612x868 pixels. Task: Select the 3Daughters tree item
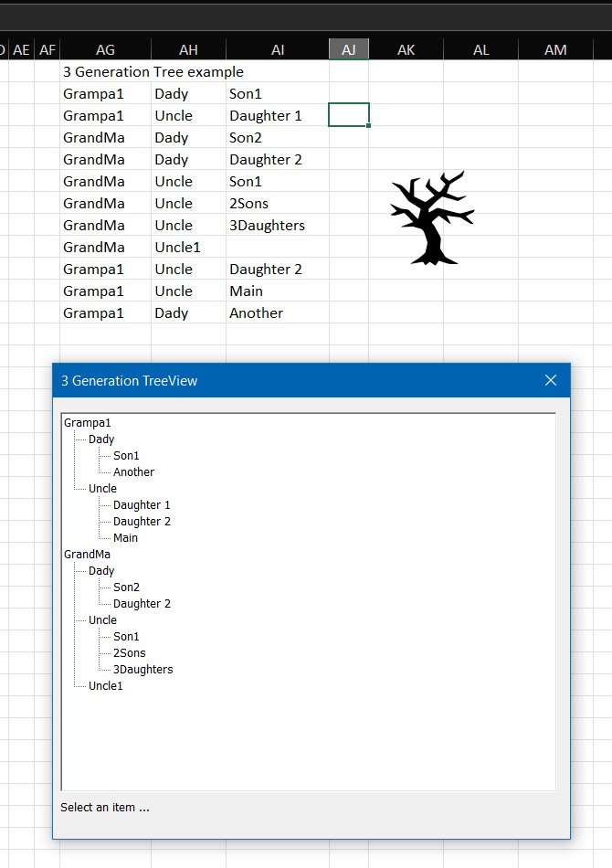[x=142, y=670]
